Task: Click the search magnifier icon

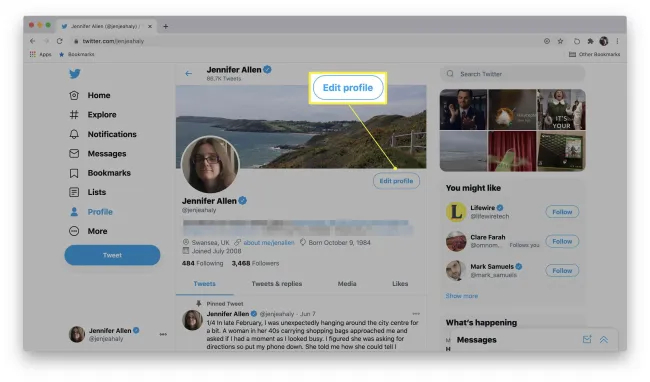Action: click(450, 74)
